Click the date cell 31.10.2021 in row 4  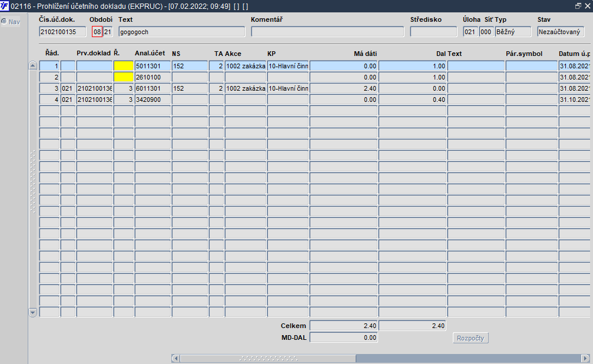575,100
